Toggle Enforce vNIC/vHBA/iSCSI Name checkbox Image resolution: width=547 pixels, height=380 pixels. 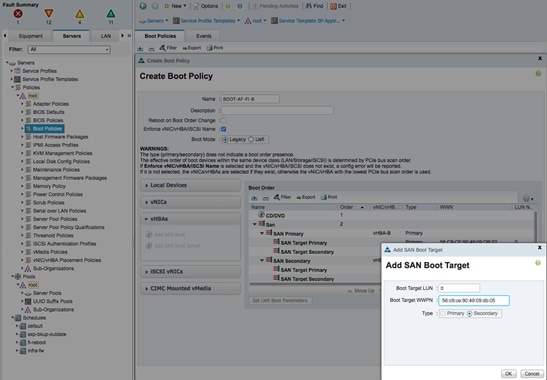[224, 129]
